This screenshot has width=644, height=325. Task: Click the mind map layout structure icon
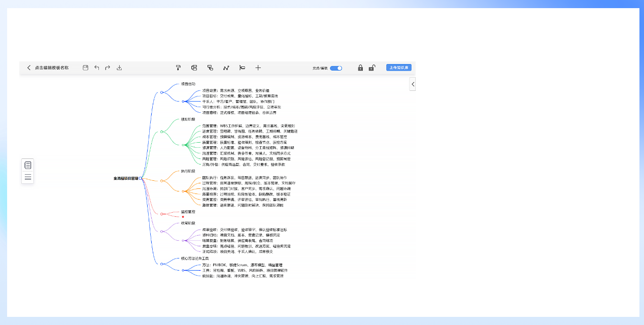(194, 68)
